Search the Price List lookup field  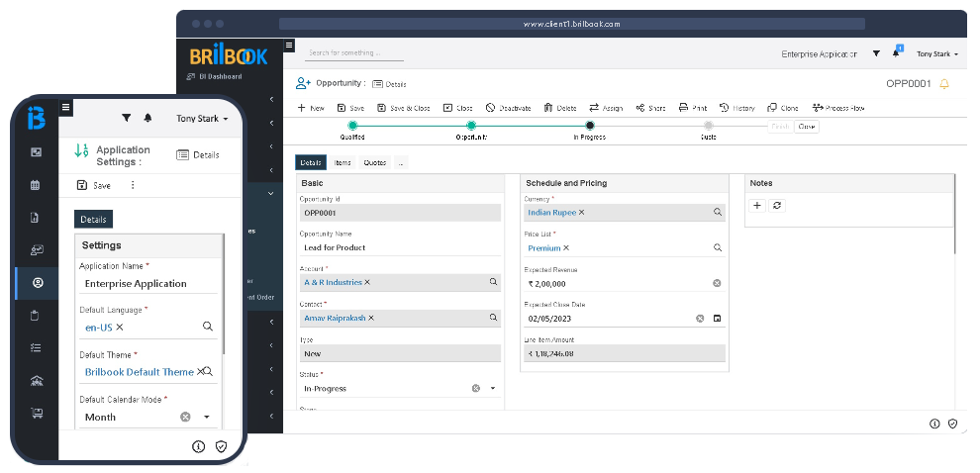tap(718, 247)
